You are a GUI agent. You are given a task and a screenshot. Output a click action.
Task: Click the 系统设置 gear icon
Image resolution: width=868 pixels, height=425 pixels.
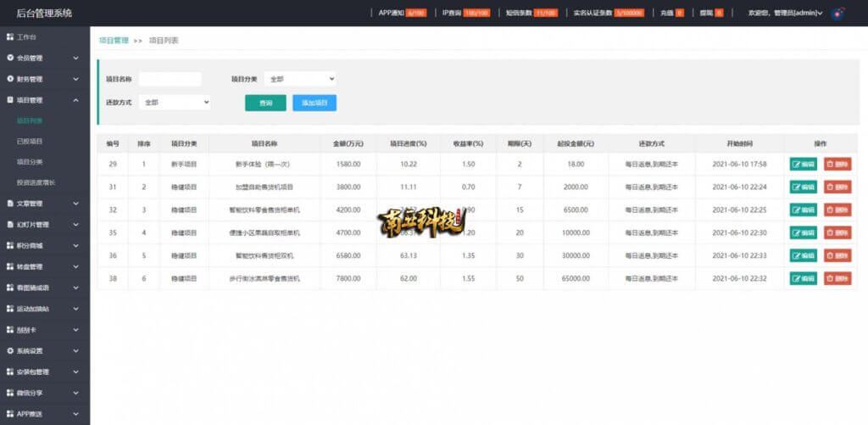click(x=10, y=350)
